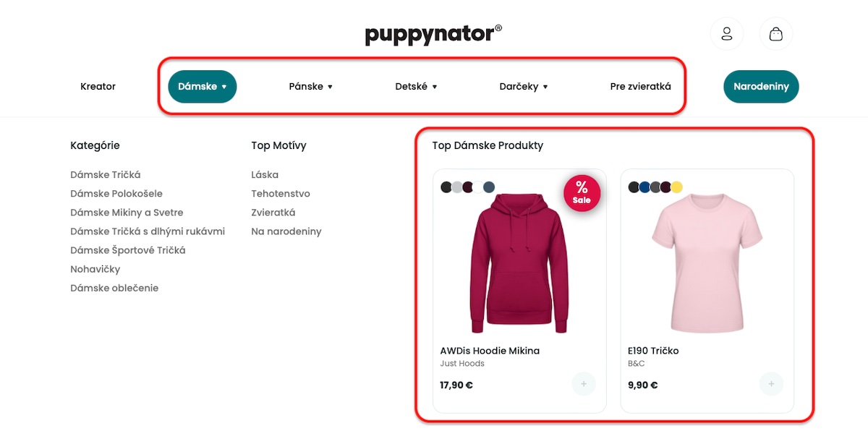
Task: Add E190 Tričko with plus button
Action: 771,384
